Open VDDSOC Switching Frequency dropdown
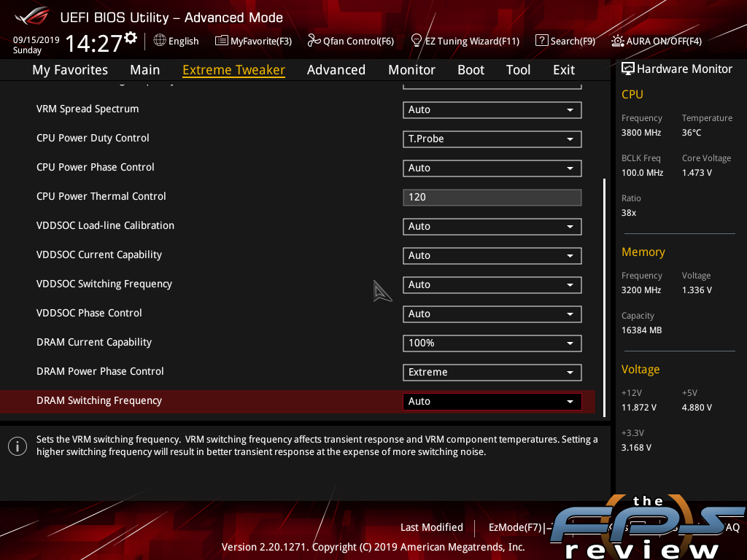The width and height of the screenshot is (747, 560). click(x=492, y=285)
